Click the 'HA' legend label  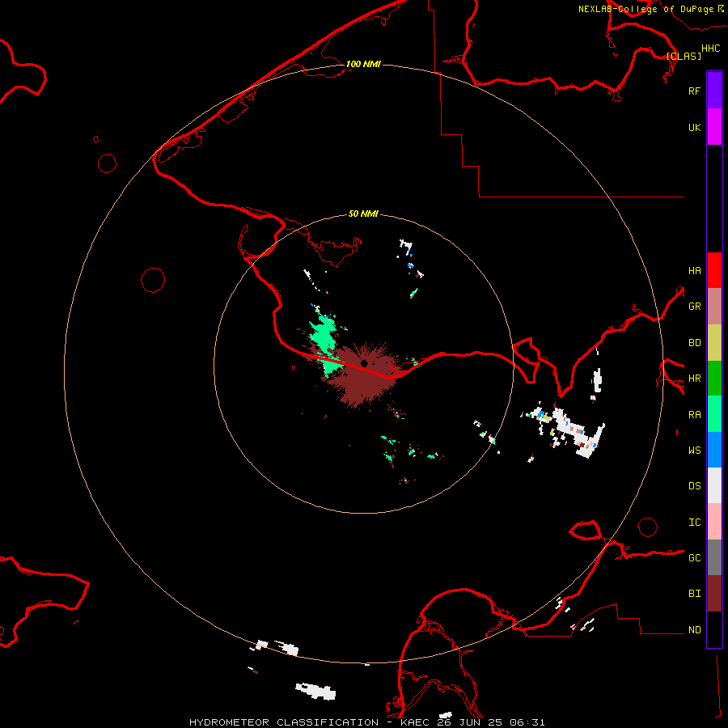[694, 270]
